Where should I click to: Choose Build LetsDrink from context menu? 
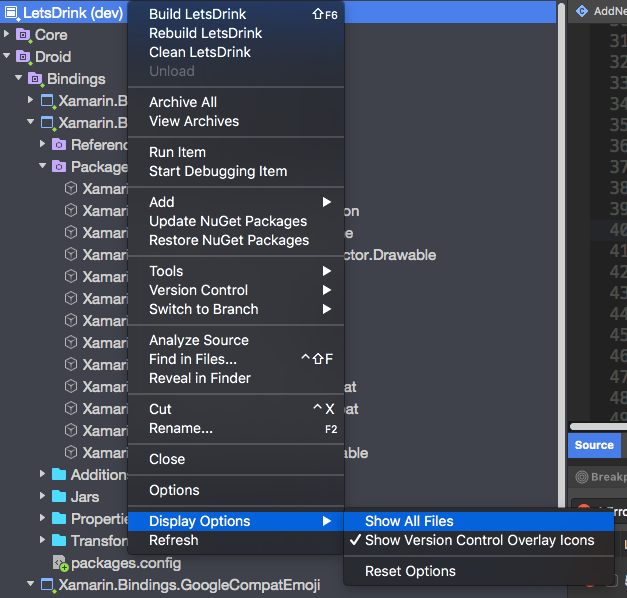pyautogui.click(x=197, y=14)
